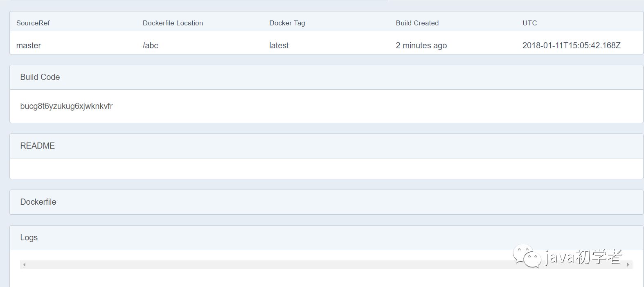Select the /abc Dockerfile location cell
644x287 pixels.
(x=150, y=45)
